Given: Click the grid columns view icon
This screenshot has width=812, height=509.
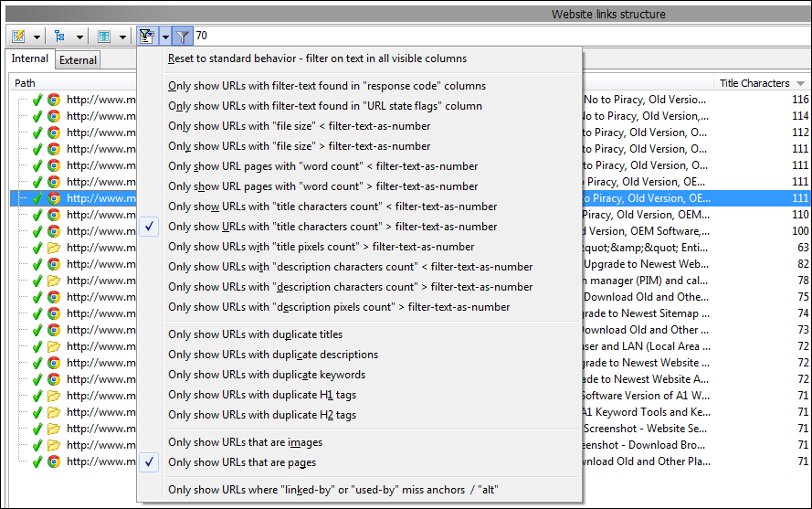Looking at the screenshot, I should (x=104, y=37).
